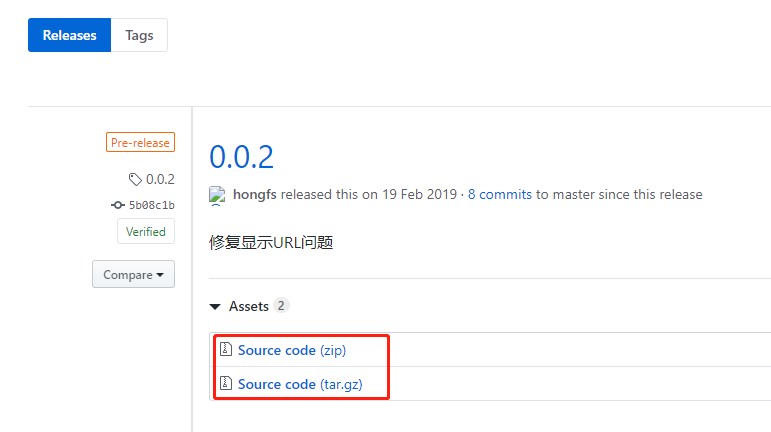
Task: Click the hongfs avatar image
Action: [217, 196]
